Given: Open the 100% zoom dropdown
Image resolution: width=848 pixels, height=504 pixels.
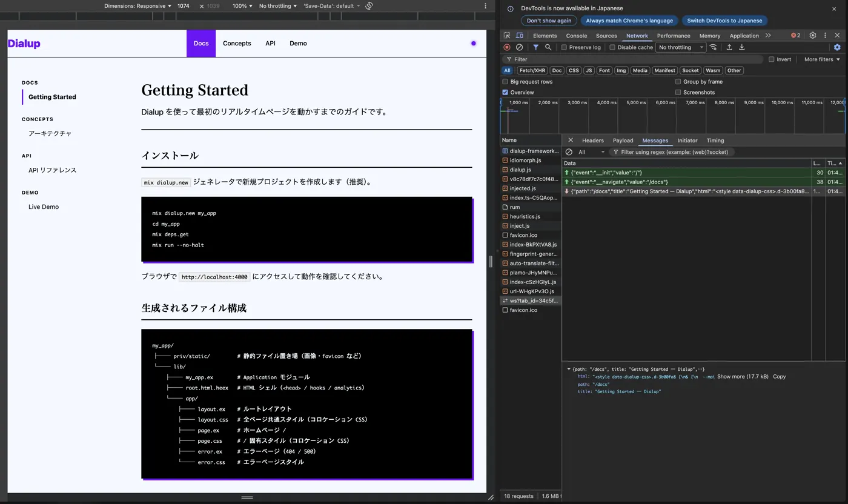Looking at the screenshot, I should (x=243, y=6).
